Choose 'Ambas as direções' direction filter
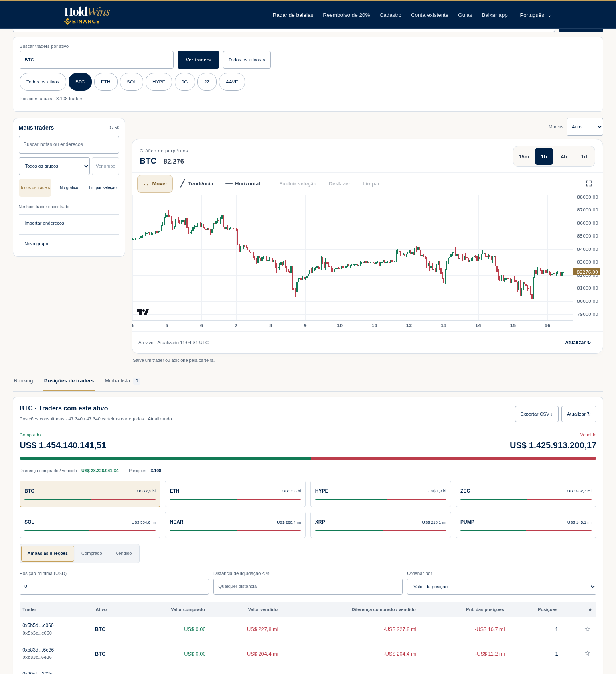616x674 pixels. pos(48,554)
